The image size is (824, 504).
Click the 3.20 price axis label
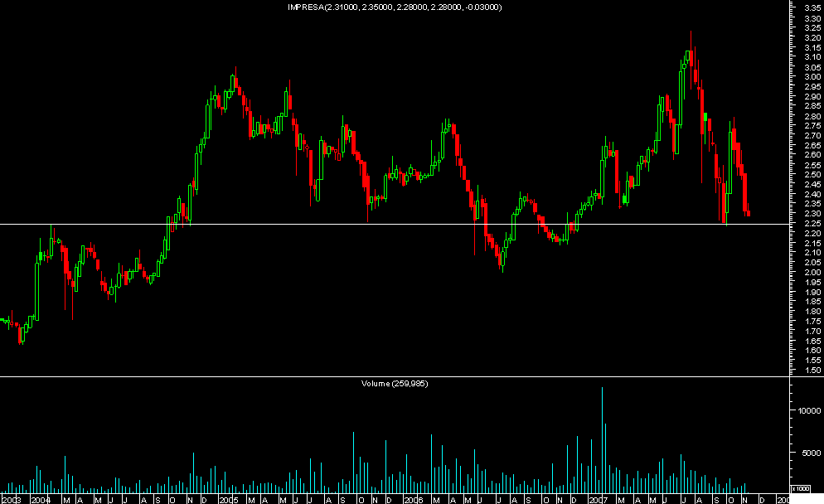point(812,38)
